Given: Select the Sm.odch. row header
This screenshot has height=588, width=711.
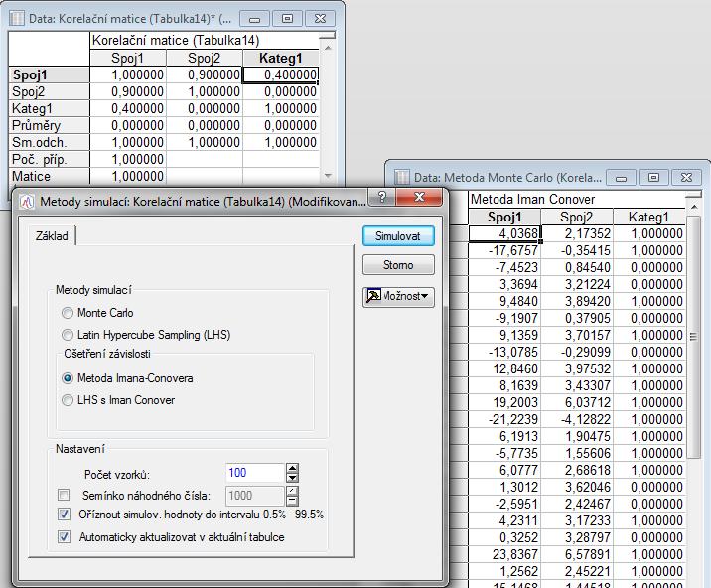Looking at the screenshot, I should coord(49,142).
